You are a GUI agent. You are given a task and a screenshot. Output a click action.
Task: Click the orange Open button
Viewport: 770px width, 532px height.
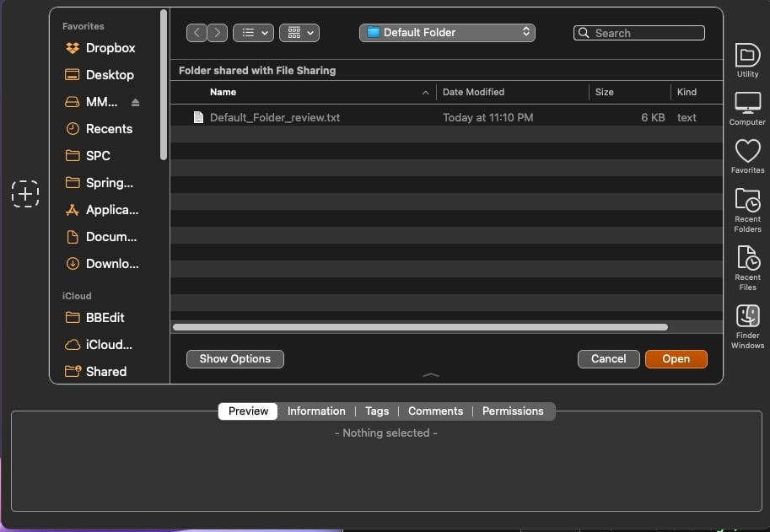pos(676,359)
